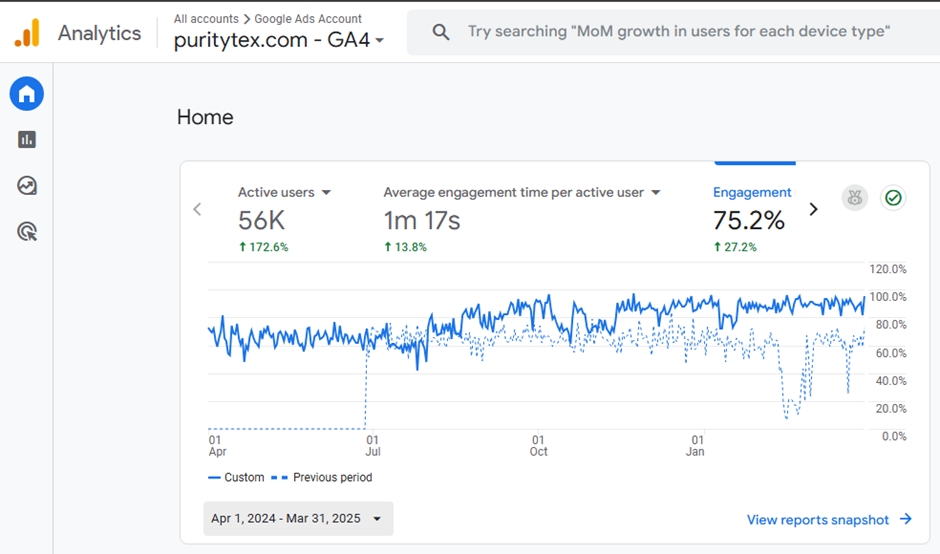Click inside the Analytics search field
The height and width of the screenshot is (554, 940).
coord(680,32)
